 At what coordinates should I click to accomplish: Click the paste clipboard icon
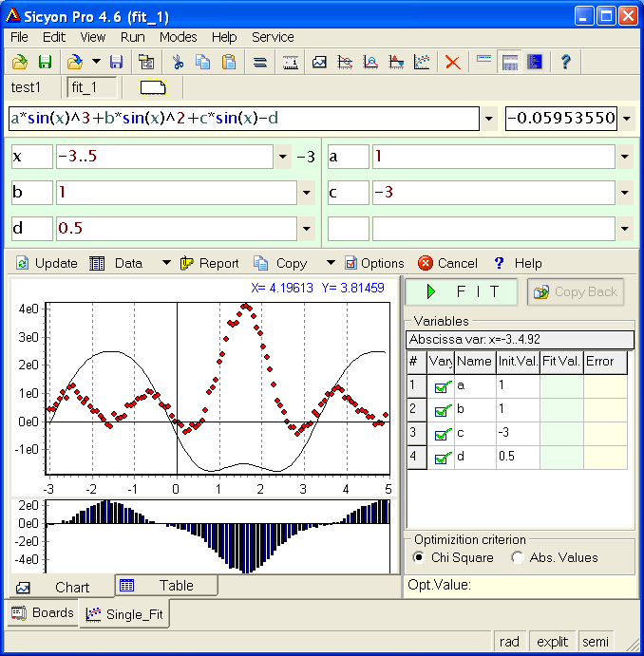tap(229, 63)
